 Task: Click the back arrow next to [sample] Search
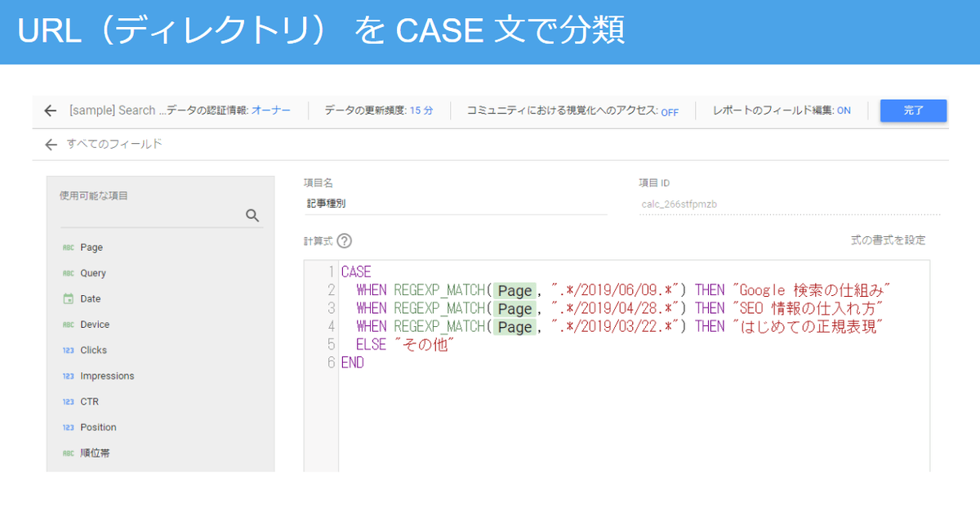coord(51,110)
